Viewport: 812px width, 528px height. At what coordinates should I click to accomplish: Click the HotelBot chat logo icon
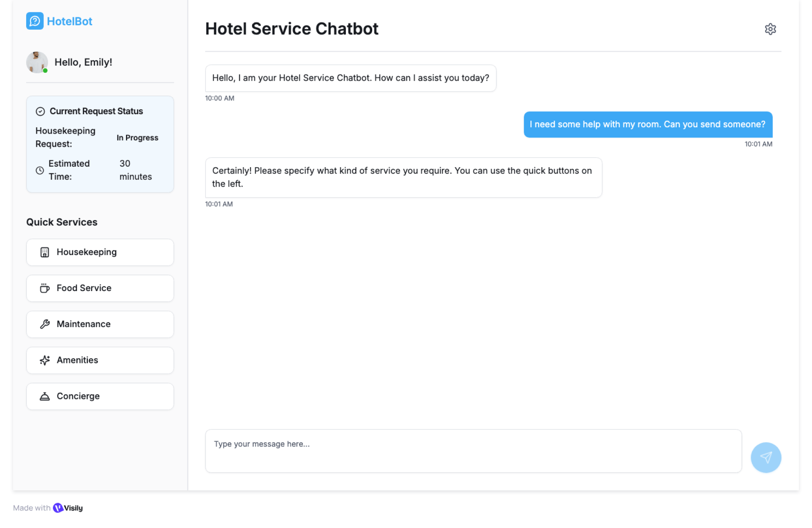point(35,21)
